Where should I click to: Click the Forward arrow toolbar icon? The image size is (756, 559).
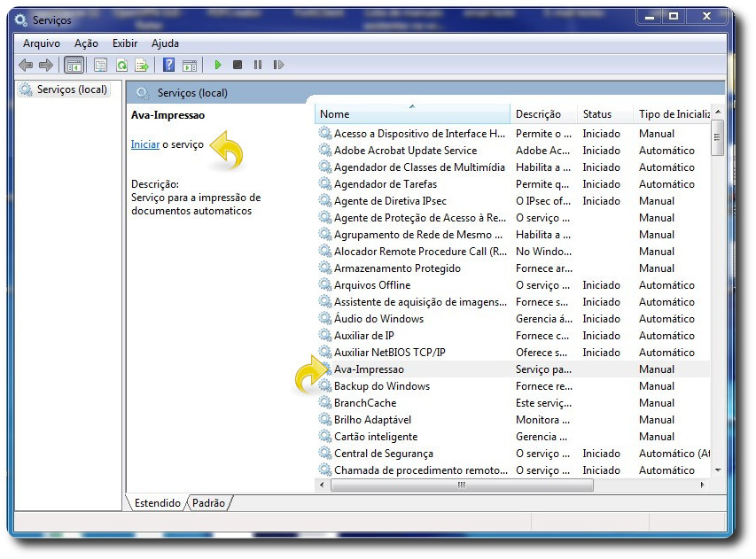pos(46,65)
